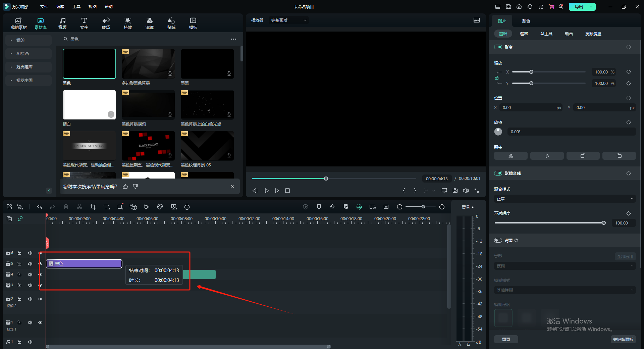Take a snapshot with the camera icon

[455, 191]
